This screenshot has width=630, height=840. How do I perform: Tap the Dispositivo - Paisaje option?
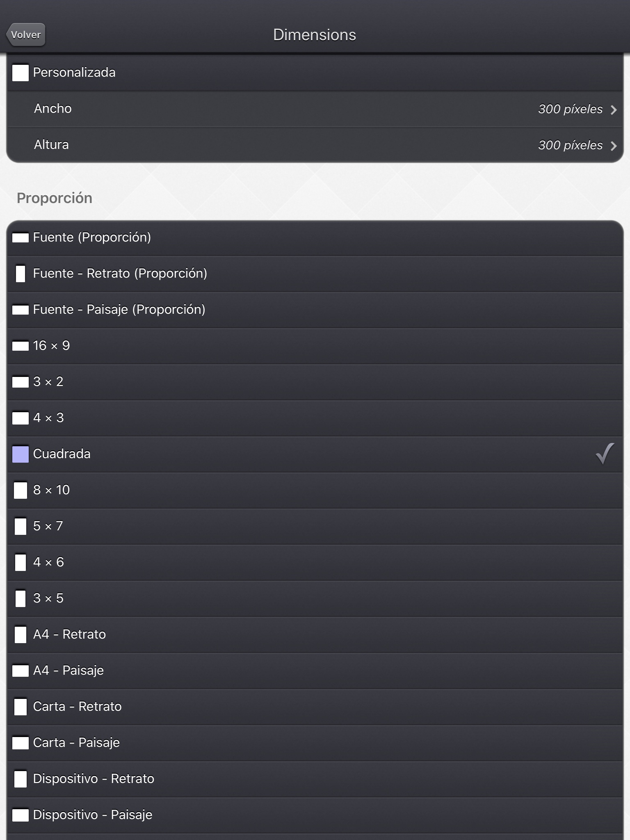[x=93, y=815]
